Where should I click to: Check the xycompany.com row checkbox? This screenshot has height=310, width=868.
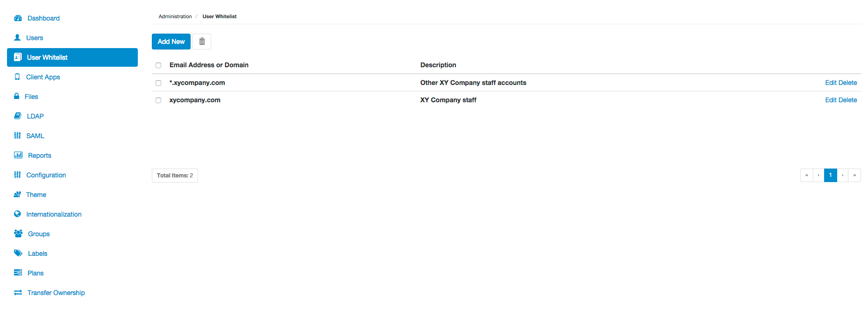point(158,100)
